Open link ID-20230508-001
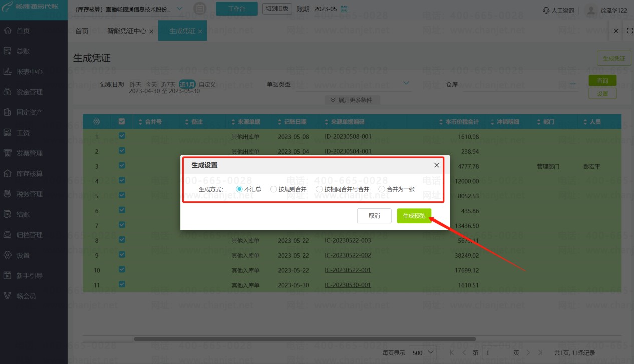This screenshot has width=634, height=364. (x=348, y=137)
